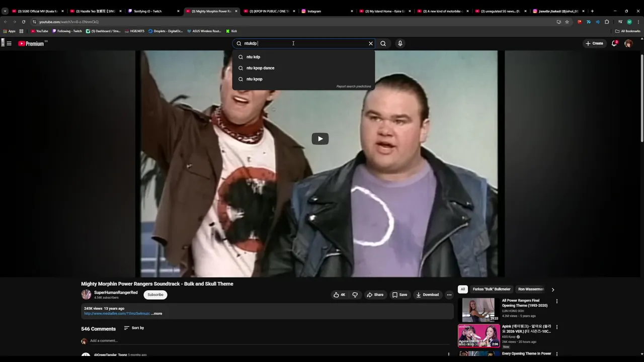This screenshot has height=362, width=644.
Task: Open the browser extensions puzzle icon
Action: [x=607, y=22]
